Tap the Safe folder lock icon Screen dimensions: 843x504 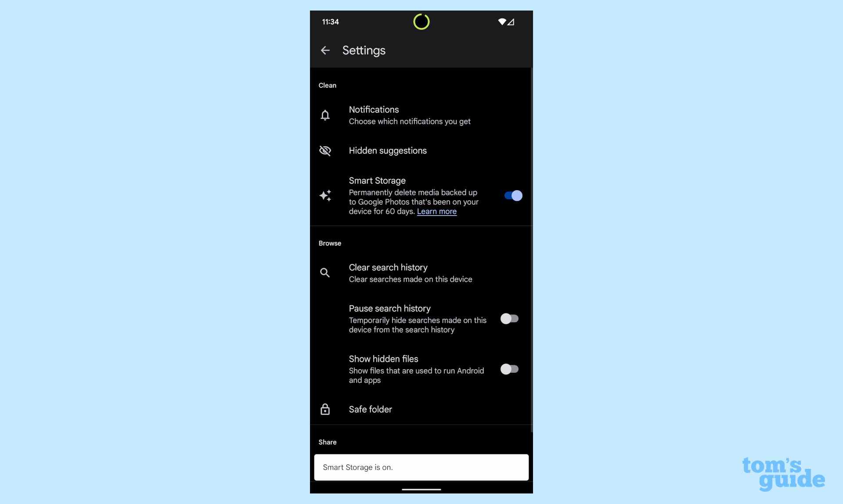click(324, 409)
